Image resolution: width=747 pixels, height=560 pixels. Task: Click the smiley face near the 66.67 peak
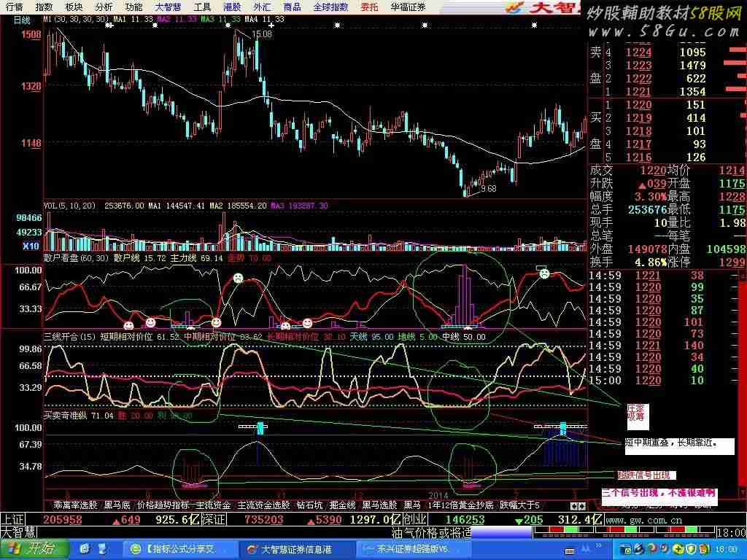pyautogui.click(x=238, y=278)
